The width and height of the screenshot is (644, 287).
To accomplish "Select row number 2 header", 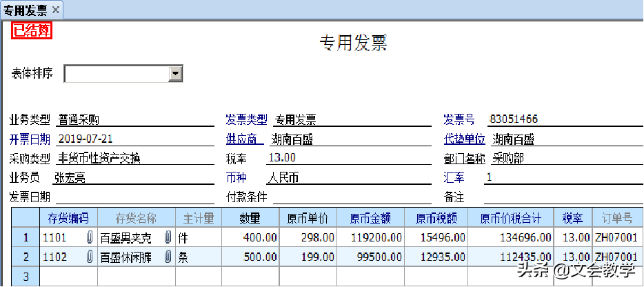I will pyautogui.click(x=26, y=257).
